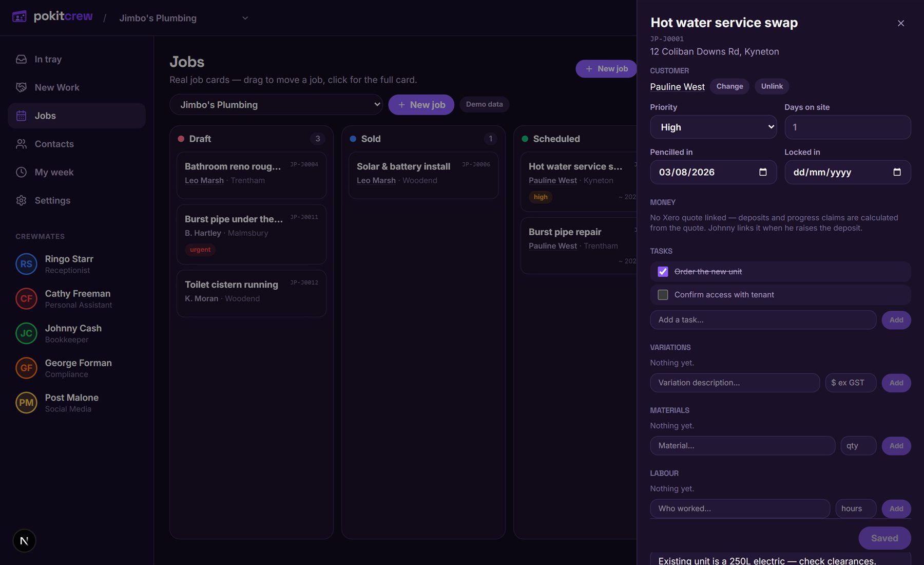924x565 pixels.
Task: Click Add button in Materials row
Action: pyautogui.click(x=896, y=446)
